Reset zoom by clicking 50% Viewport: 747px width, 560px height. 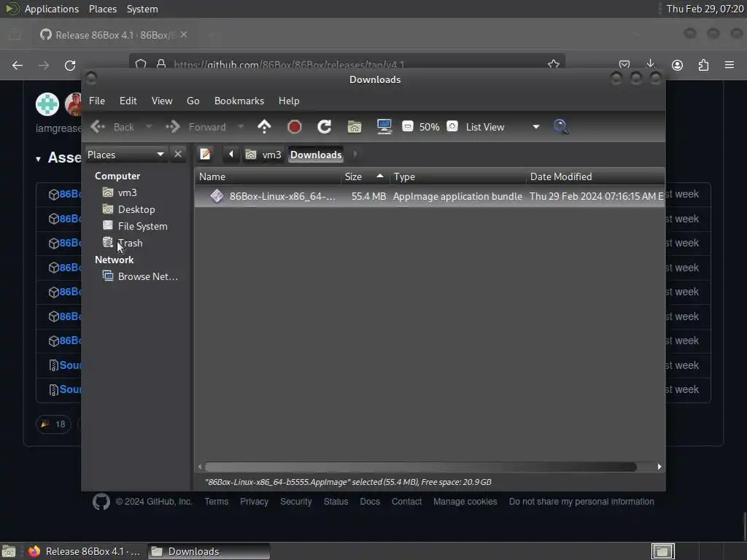pos(429,127)
